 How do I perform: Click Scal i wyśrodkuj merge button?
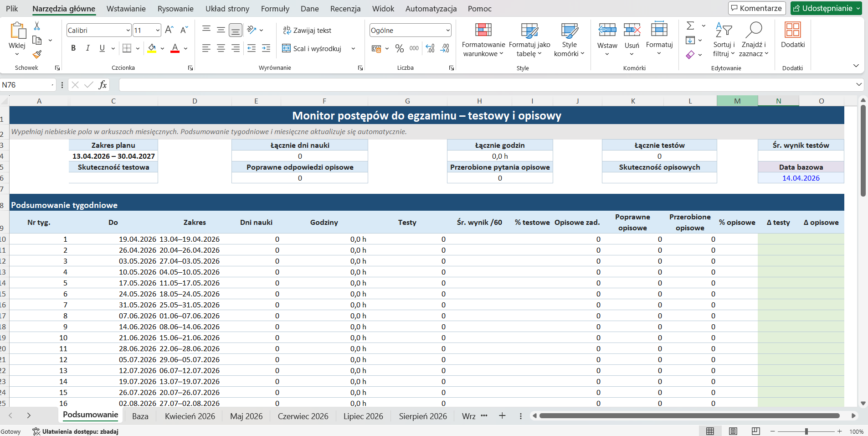312,48
